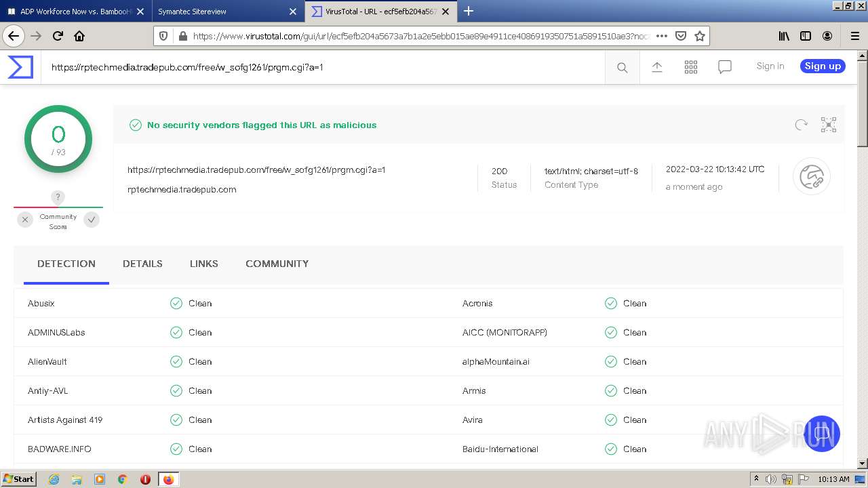Click the similar search graph icon
This screenshot has height=488, width=868.
pyautogui.click(x=829, y=125)
